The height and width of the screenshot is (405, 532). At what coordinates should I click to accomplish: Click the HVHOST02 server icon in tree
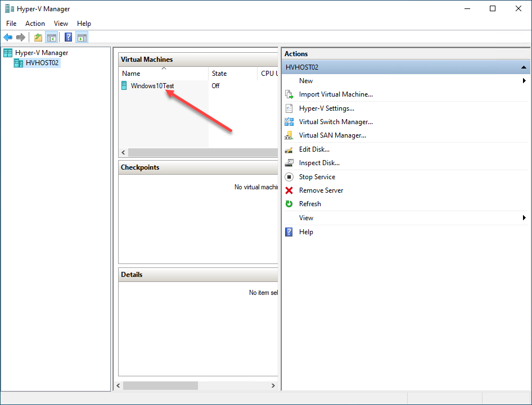[x=19, y=63]
